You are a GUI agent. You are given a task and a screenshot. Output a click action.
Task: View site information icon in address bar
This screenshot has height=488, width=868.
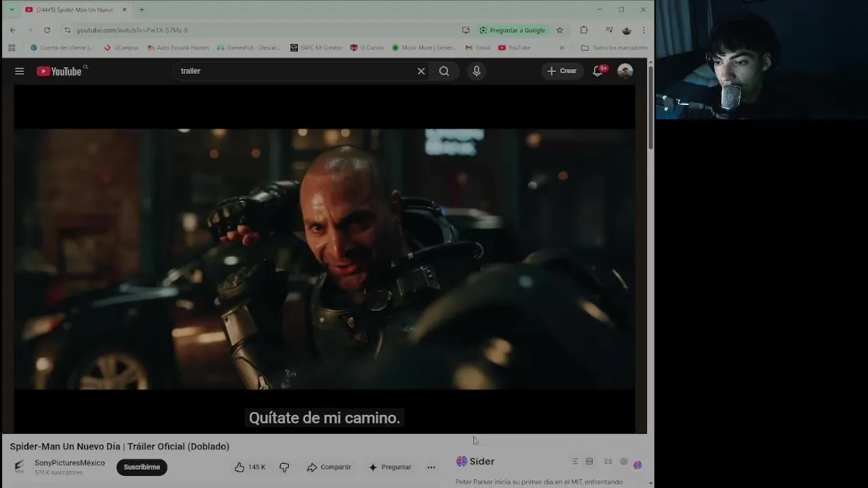tap(67, 30)
